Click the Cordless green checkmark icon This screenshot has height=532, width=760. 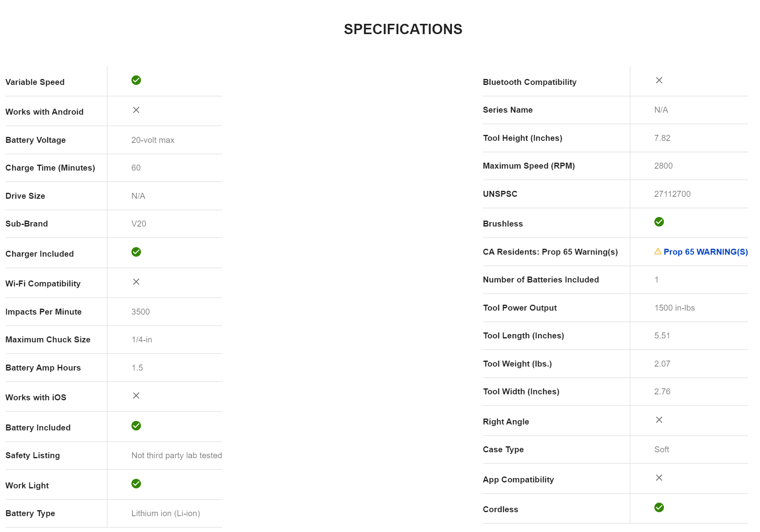pos(659,507)
